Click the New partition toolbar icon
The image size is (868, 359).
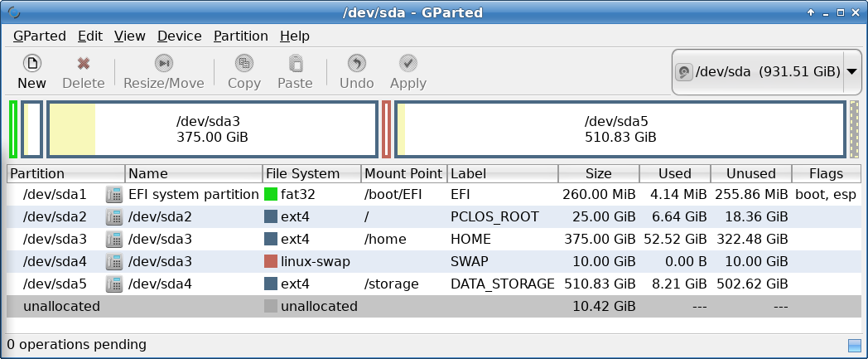point(31,63)
